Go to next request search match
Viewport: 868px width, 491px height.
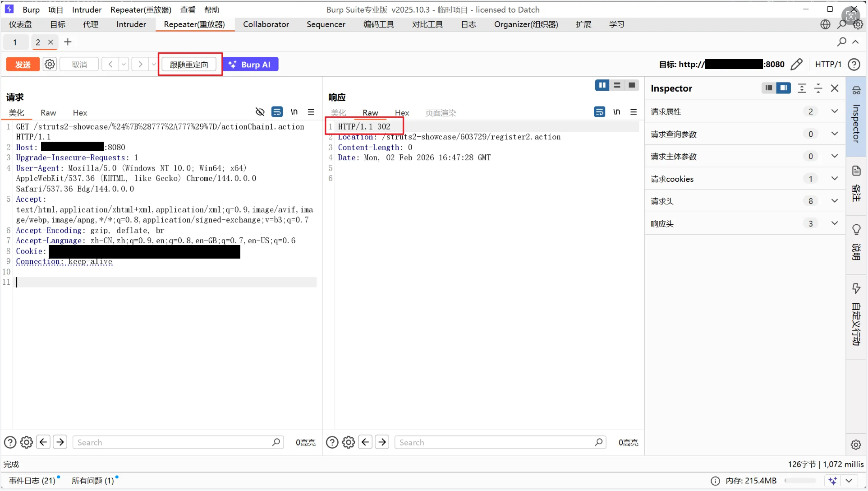pos(60,442)
